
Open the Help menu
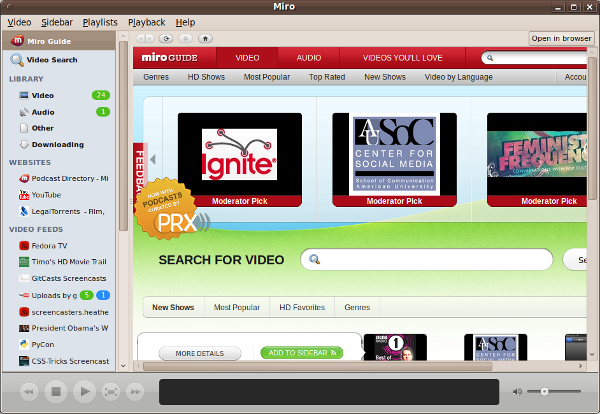tap(186, 23)
